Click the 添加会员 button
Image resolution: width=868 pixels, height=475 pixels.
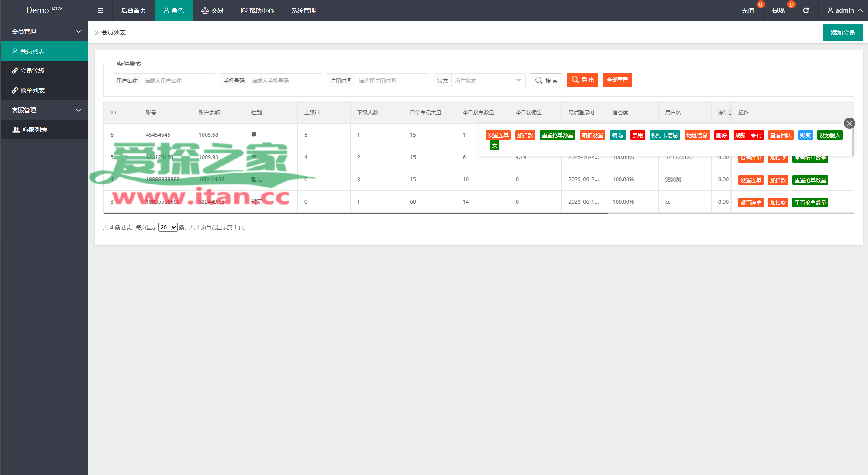[x=843, y=33]
